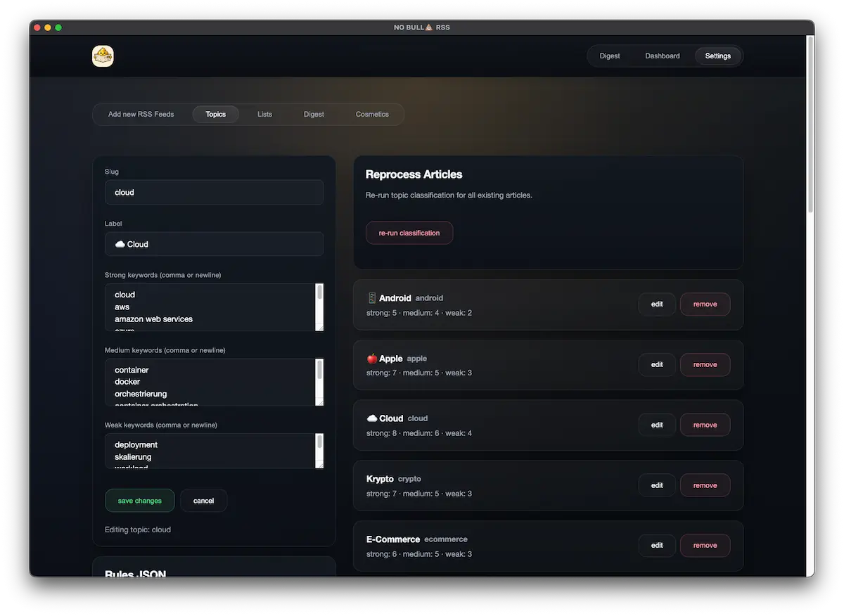Image resolution: width=844 pixels, height=616 pixels.
Task: Click the Slug input field
Action: (214, 192)
